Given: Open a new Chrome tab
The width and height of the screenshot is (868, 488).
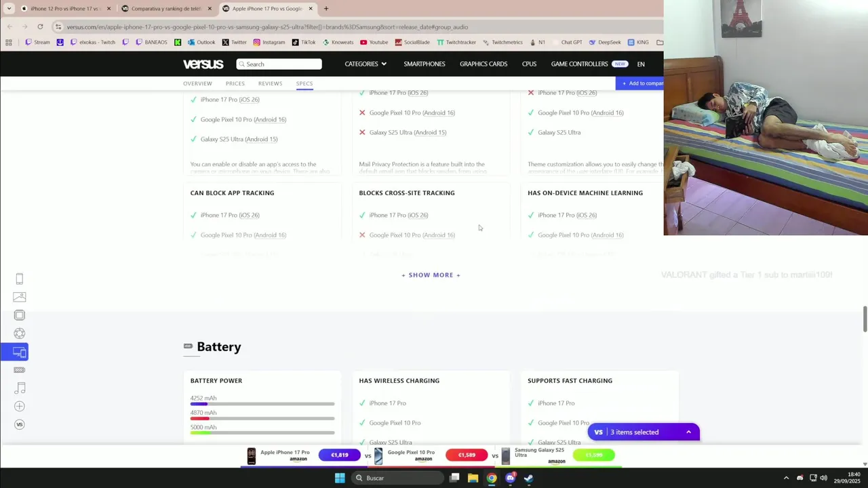Looking at the screenshot, I should 326,9.
